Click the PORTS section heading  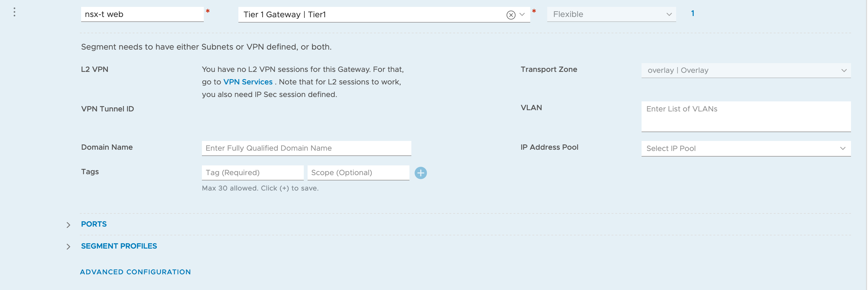(94, 224)
